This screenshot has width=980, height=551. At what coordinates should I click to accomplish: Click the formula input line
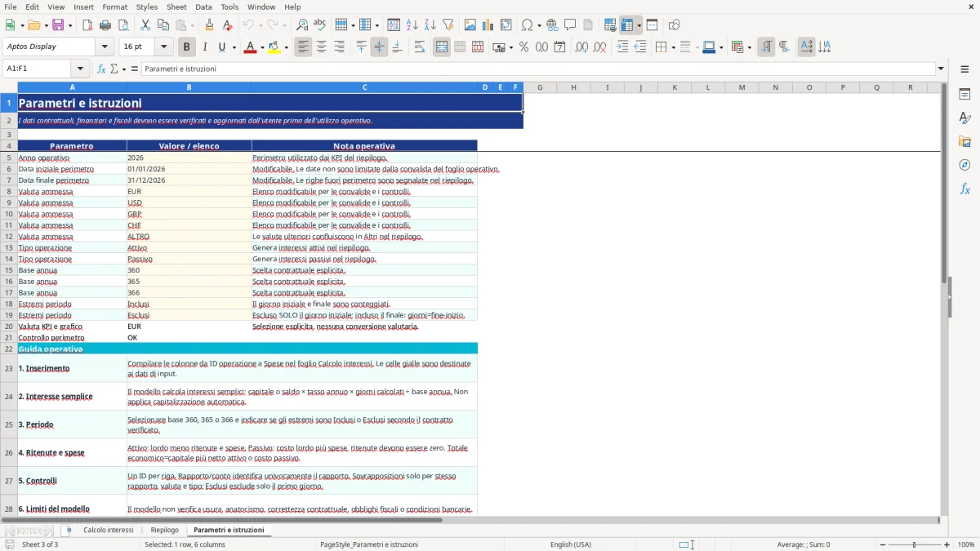tap(537, 69)
